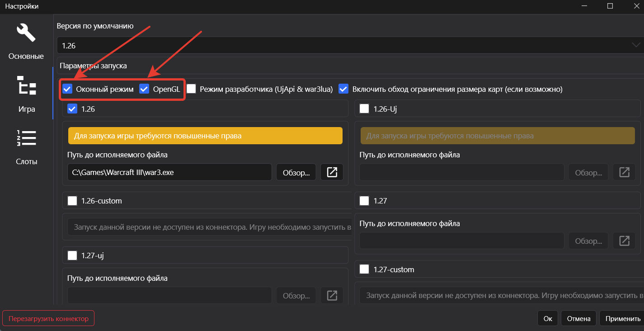
Task: Enable the 1.27 version checkbox
Action: point(364,200)
